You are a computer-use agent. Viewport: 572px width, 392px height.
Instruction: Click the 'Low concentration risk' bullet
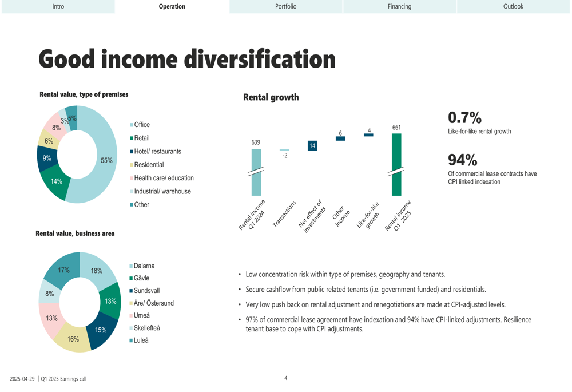point(345,275)
